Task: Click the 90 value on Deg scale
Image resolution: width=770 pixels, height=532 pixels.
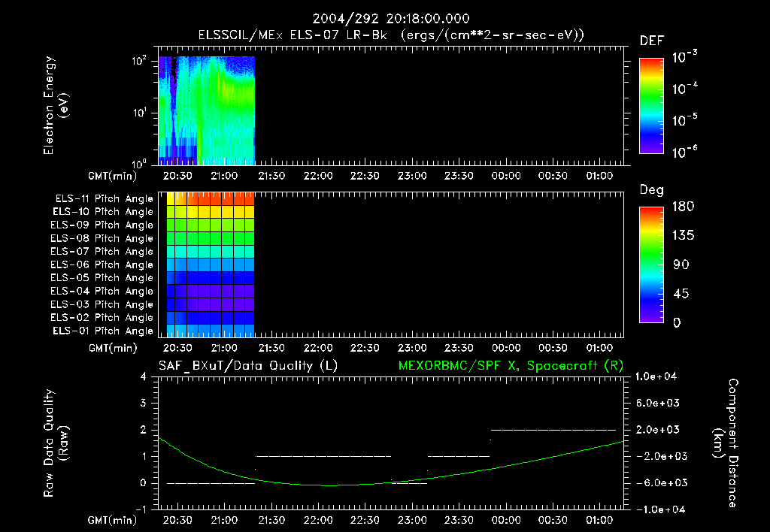Action: click(x=681, y=264)
